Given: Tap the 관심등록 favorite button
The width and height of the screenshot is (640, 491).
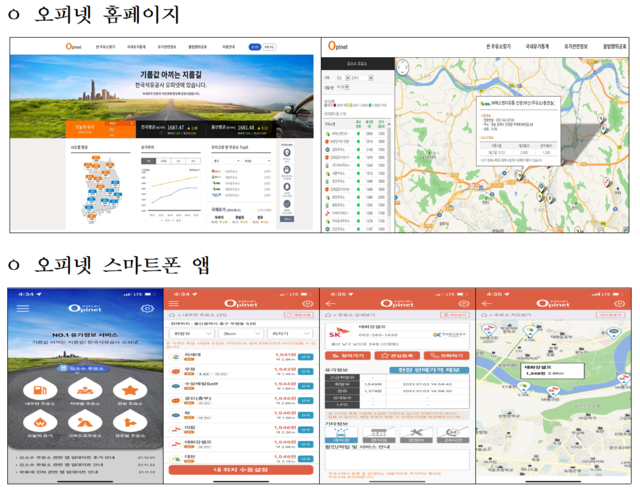Looking at the screenshot, I should pos(397,355).
